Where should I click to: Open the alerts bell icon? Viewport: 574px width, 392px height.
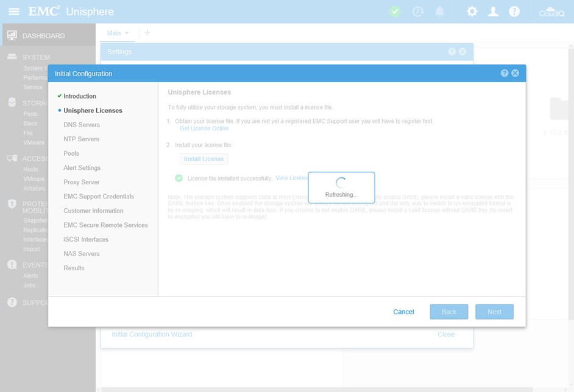pyautogui.click(x=440, y=12)
